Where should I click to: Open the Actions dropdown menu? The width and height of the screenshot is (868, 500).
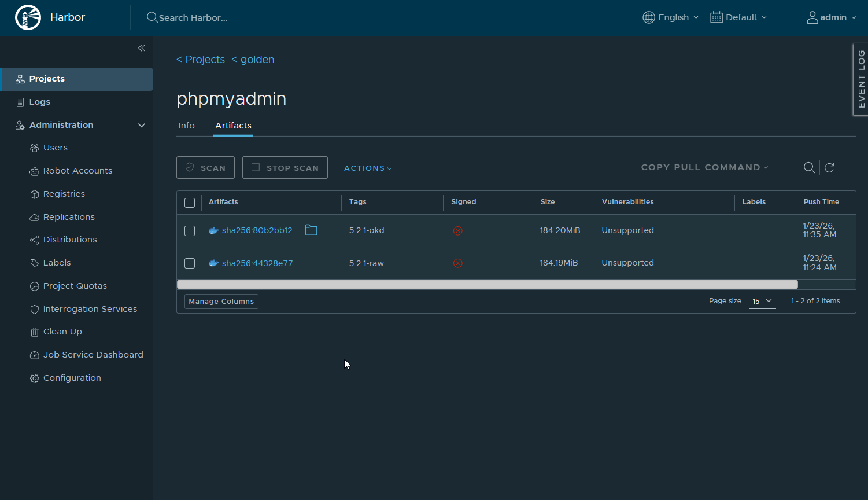(x=368, y=168)
